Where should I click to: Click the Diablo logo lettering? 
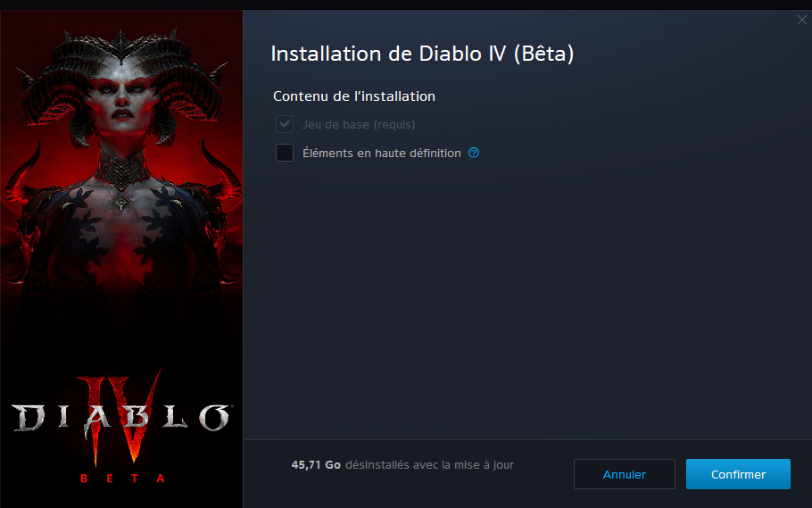[x=121, y=417]
